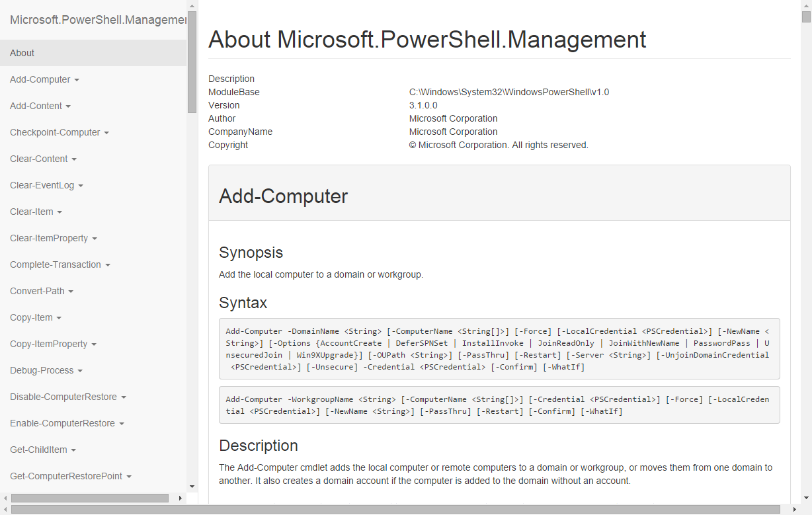812x515 pixels.
Task: Click sidebar vertical scrollbar down arrow
Action: tap(192, 487)
